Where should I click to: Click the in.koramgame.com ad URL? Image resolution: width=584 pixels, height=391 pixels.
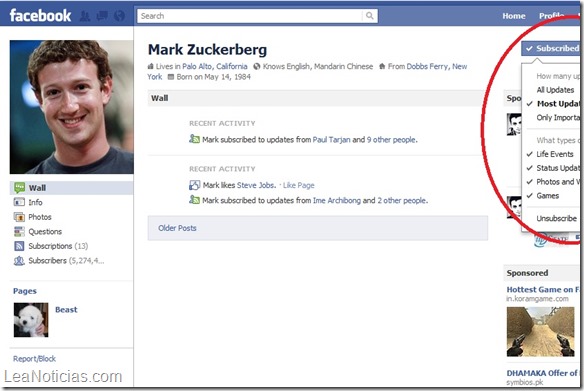537,299
